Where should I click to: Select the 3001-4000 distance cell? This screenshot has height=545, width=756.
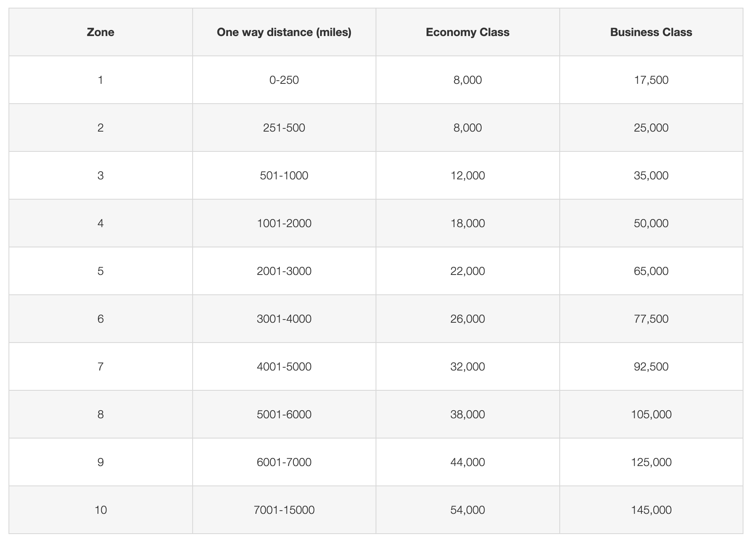point(284,319)
